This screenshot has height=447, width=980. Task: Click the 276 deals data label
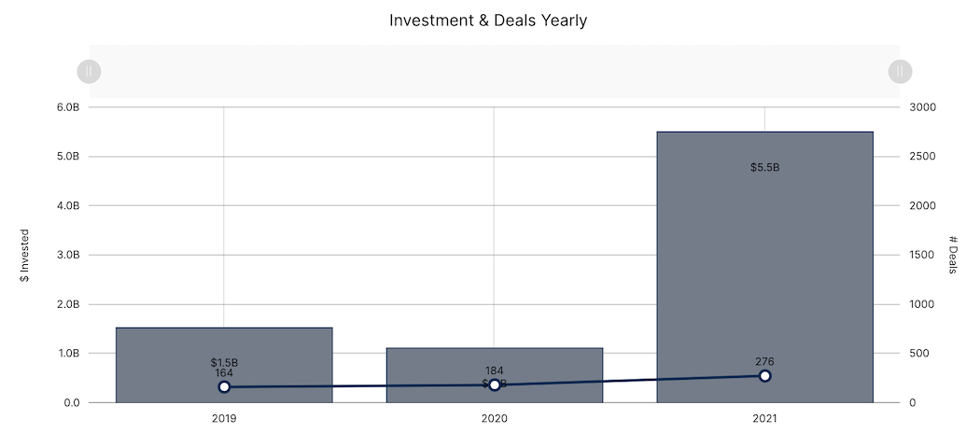(764, 361)
